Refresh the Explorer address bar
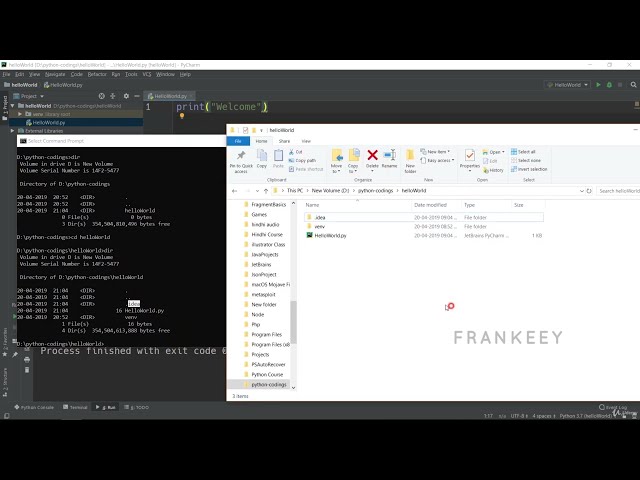This screenshot has height=480, width=640. point(589,191)
